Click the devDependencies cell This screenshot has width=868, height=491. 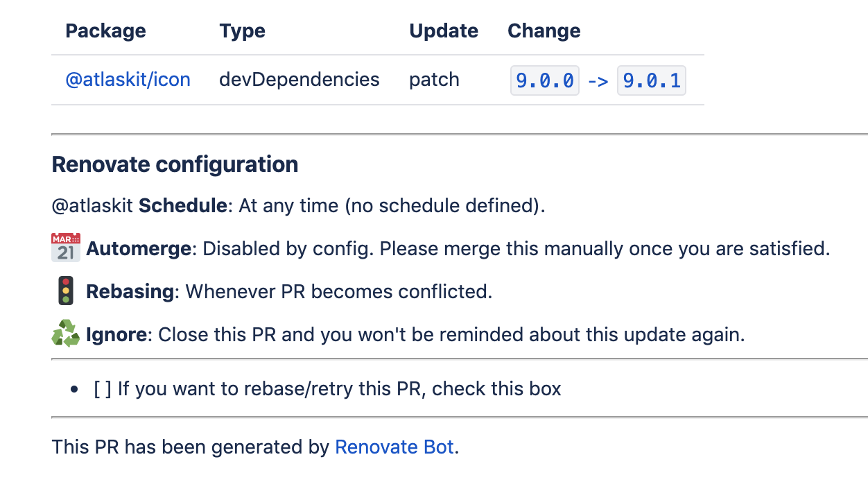[x=300, y=80]
